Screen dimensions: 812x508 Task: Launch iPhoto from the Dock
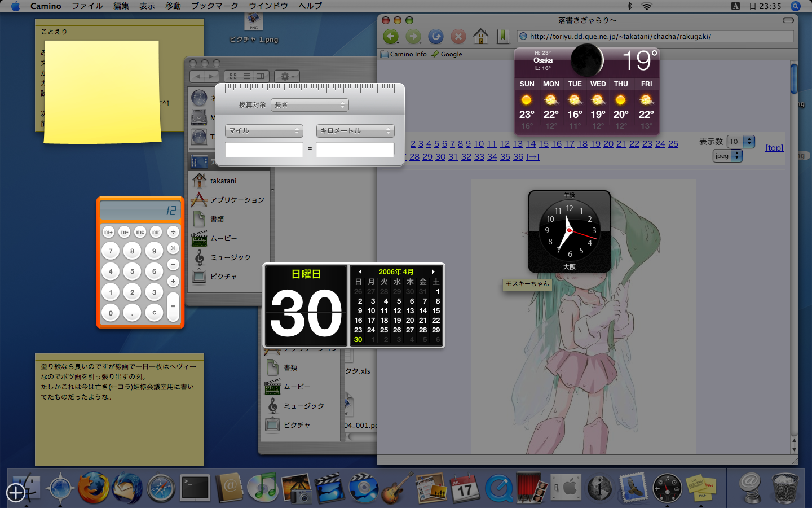297,488
